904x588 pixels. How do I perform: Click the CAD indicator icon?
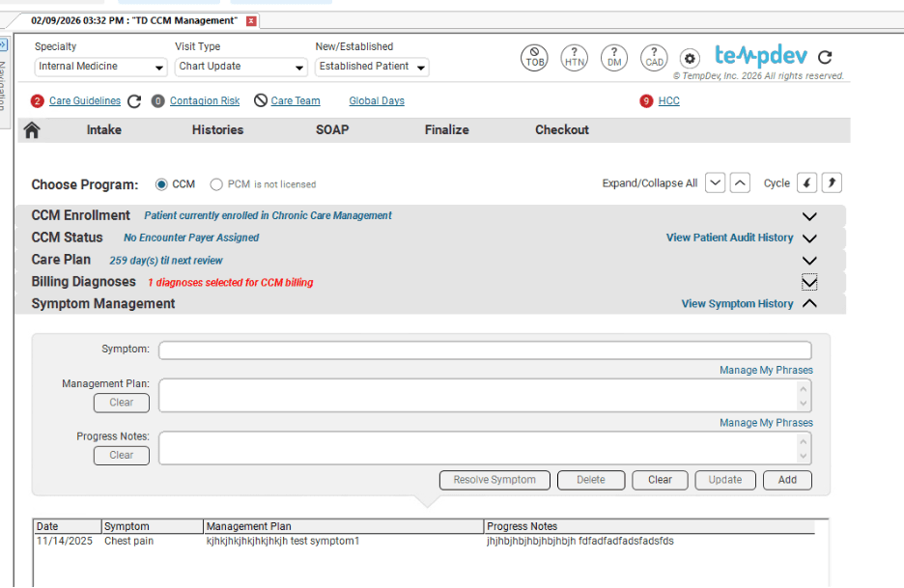coord(654,58)
